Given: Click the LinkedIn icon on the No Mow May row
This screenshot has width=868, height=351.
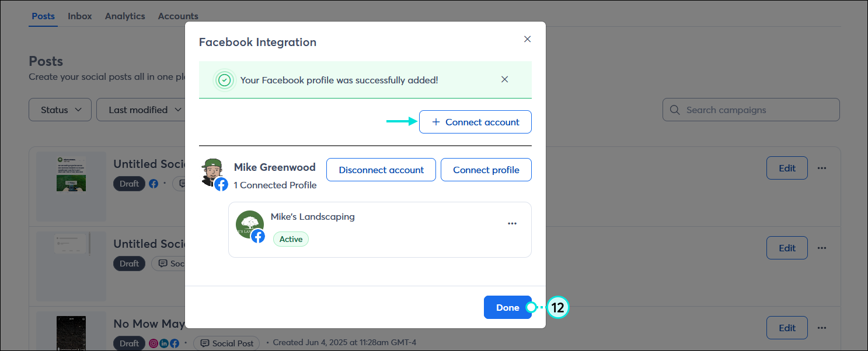Looking at the screenshot, I should pyautogui.click(x=164, y=343).
